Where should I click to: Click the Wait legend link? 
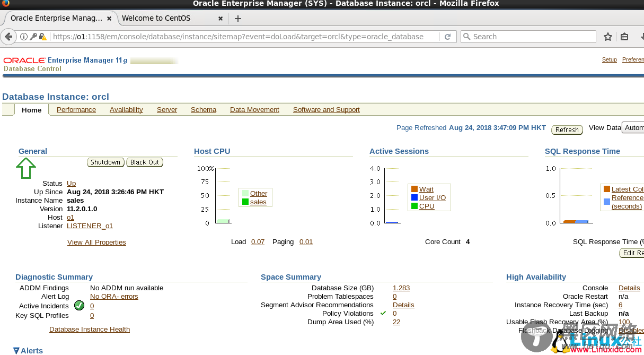pyautogui.click(x=426, y=189)
